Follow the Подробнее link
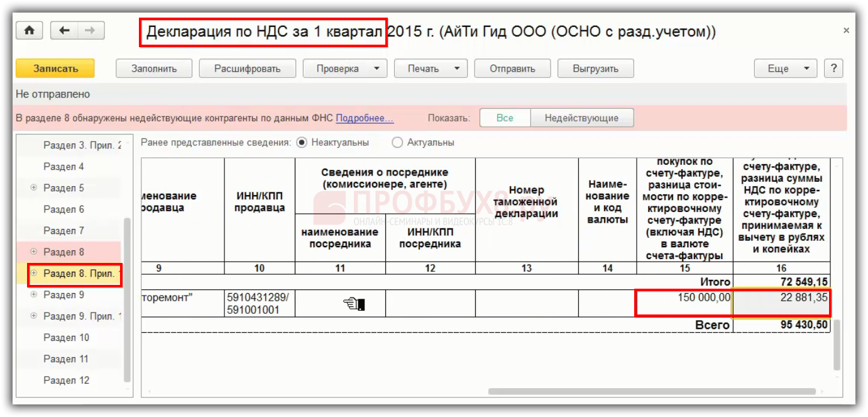The width and height of the screenshot is (868, 417). coord(365,118)
